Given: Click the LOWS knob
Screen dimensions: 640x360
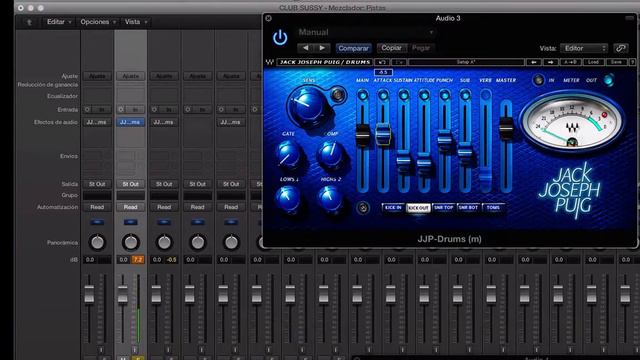Looking at the screenshot, I should [288, 198].
